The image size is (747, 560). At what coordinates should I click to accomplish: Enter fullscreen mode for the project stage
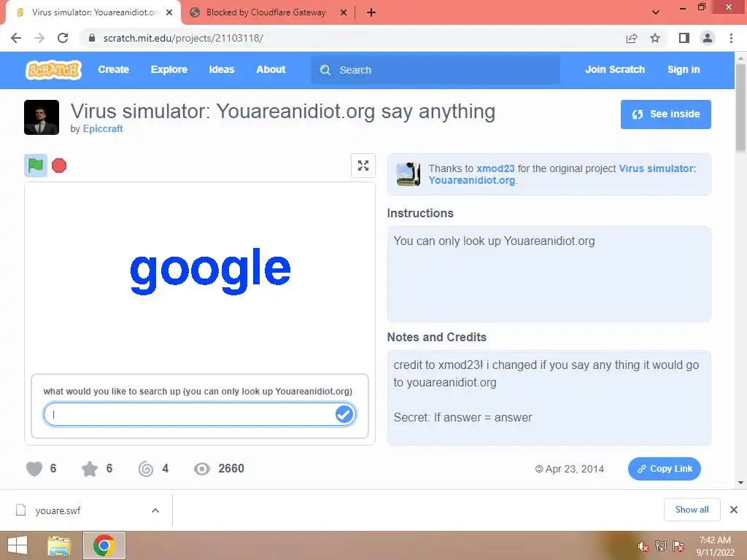point(363,166)
